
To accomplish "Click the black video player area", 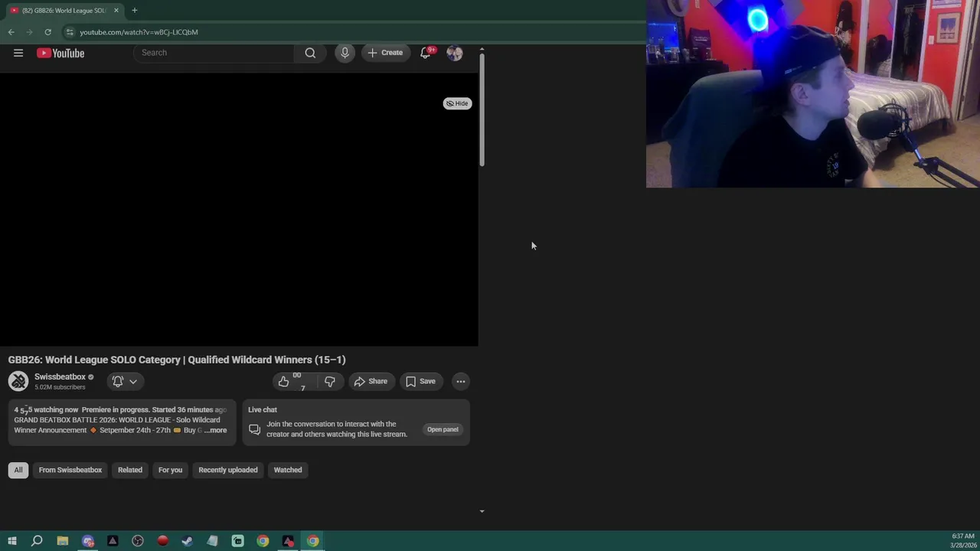I will click(x=239, y=209).
